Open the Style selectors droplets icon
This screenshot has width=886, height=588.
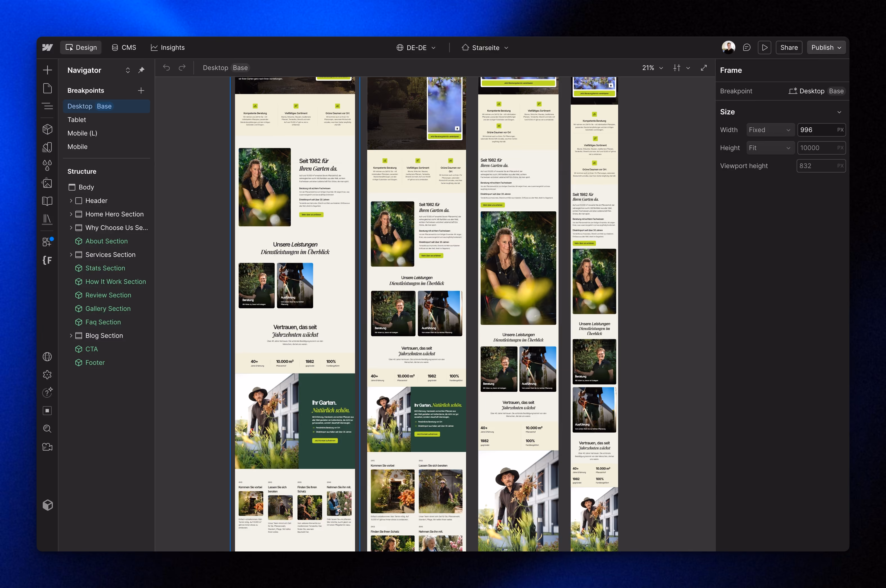(x=47, y=165)
